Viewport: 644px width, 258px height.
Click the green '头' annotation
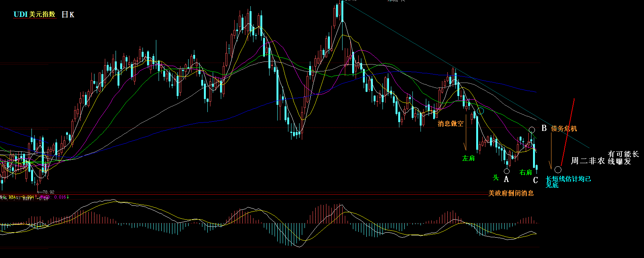pos(496,177)
